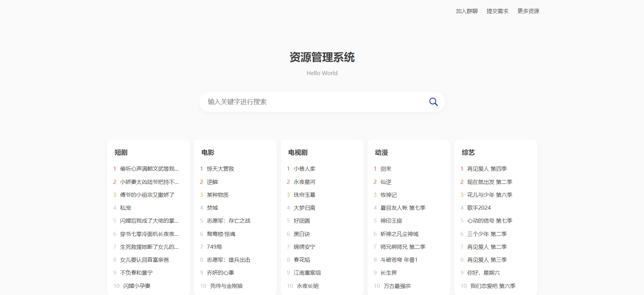The width and height of the screenshot is (644, 295).
Task: Open the 更多资源 menu item
Action: [528, 11]
